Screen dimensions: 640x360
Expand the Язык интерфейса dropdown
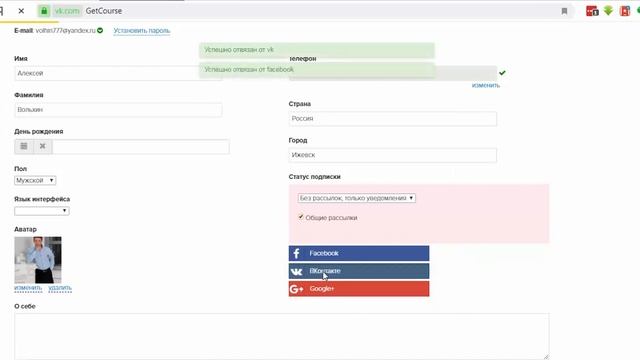[x=42, y=211]
